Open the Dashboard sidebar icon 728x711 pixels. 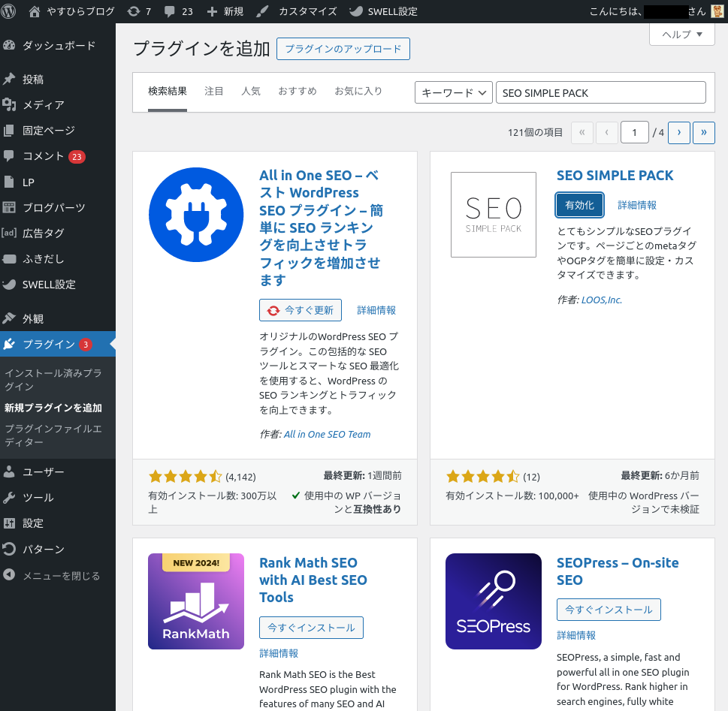9,45
